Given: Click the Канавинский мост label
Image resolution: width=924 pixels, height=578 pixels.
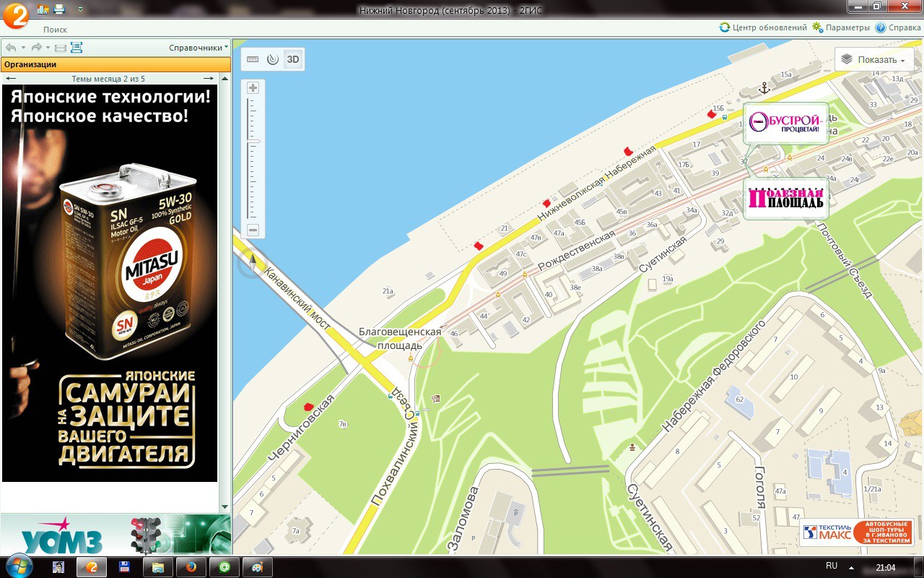Looking at the screenshot, I should (x=297, y=298).
